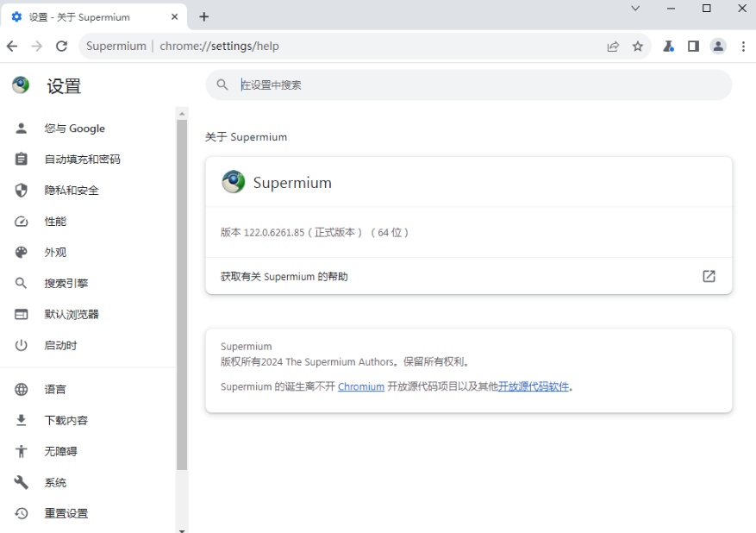Click the Supermium logo in about card
Screen dimensions: 756x533
pos(234,182)
